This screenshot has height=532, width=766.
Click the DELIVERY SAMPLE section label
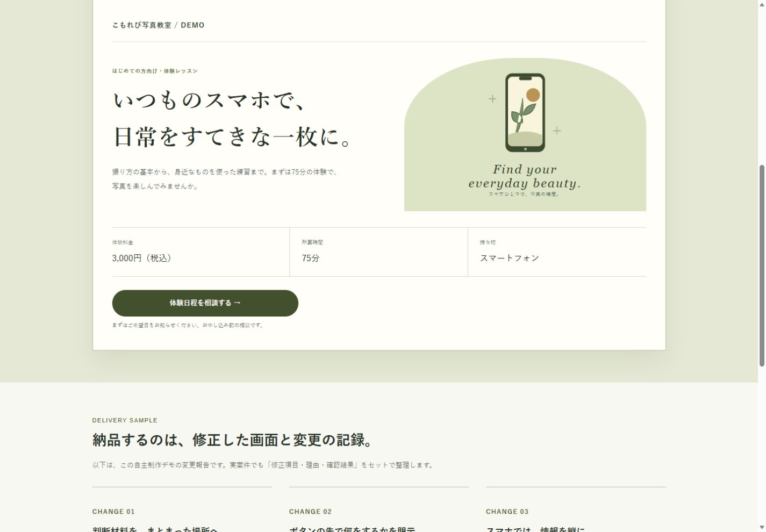[125, 420]
